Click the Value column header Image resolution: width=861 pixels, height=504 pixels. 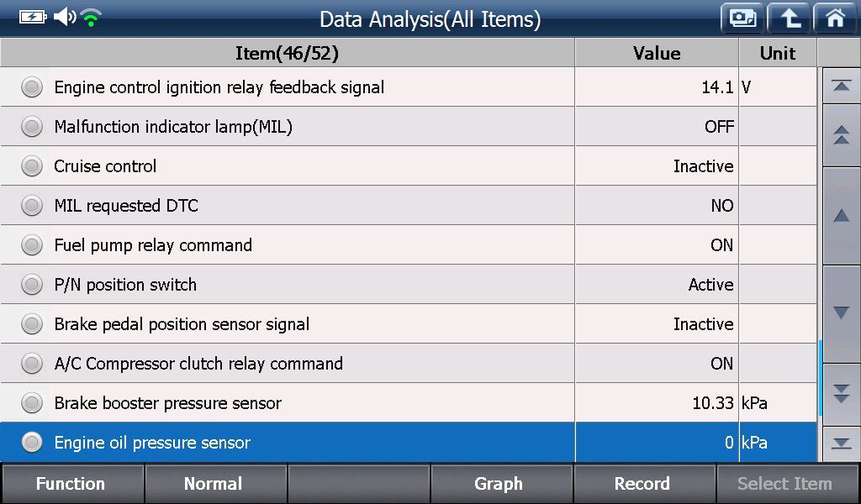pyautogui.click(x=657, y=53)
